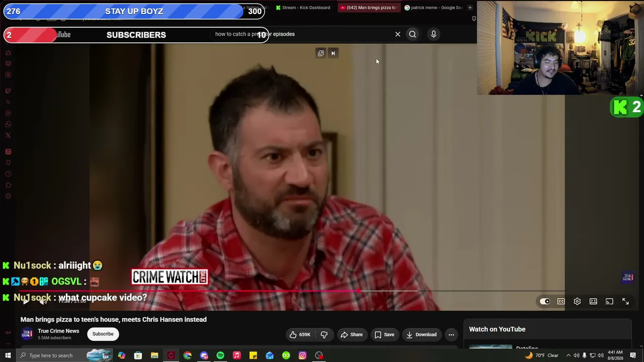Image resolution: width=644 pixels, height=362 pixels.
Task: Open the video player settings gear
Action: coord(577,302)
